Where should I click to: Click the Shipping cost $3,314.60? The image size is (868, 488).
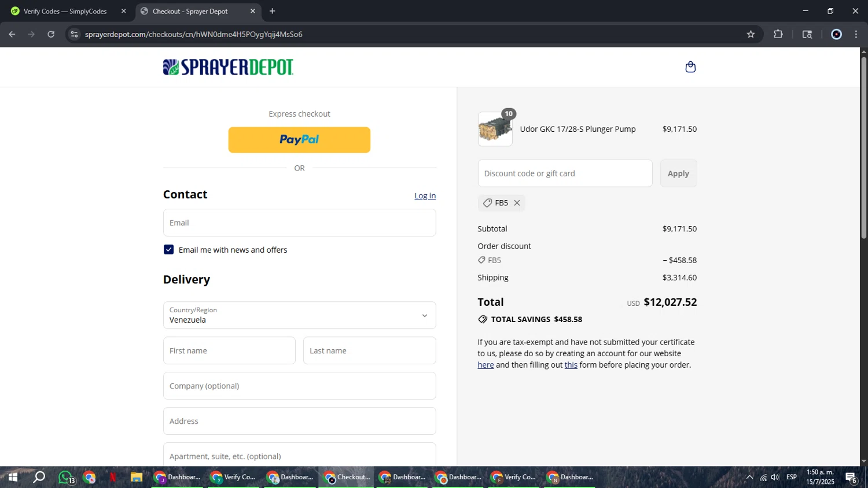coord(679,278)
